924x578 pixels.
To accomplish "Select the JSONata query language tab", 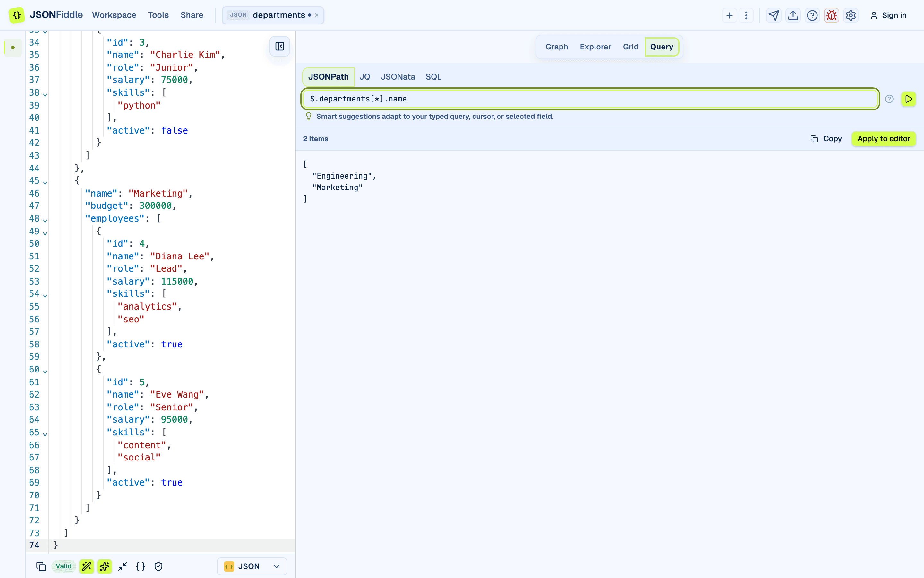I will tap(398, 77).
